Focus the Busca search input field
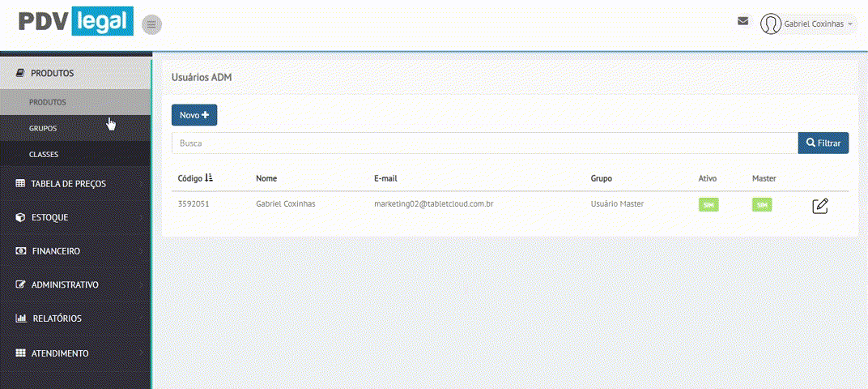 click(x=484, y=143)
